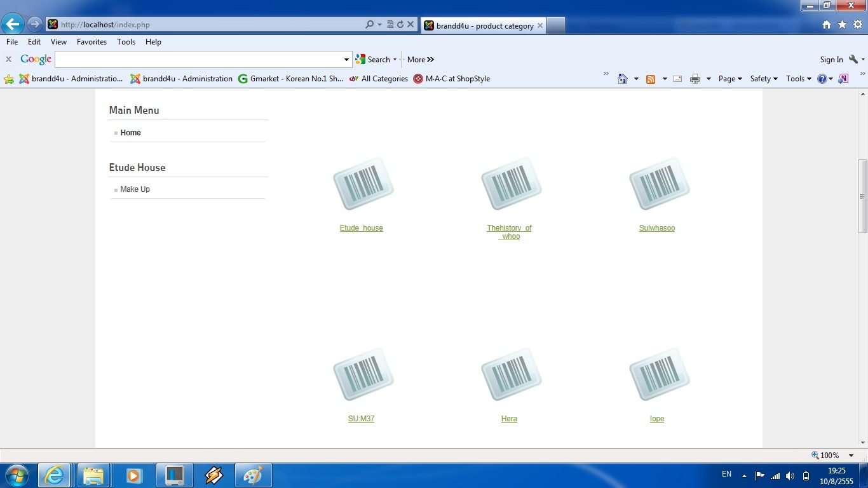Click the Print printer icon
The height and width of the screenshot is (488, 868).
click(x=695, y=79)
